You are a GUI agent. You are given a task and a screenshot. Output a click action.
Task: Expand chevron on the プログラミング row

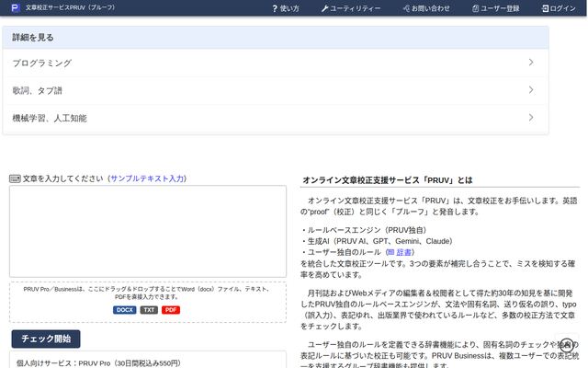click(x=531, y=63)
